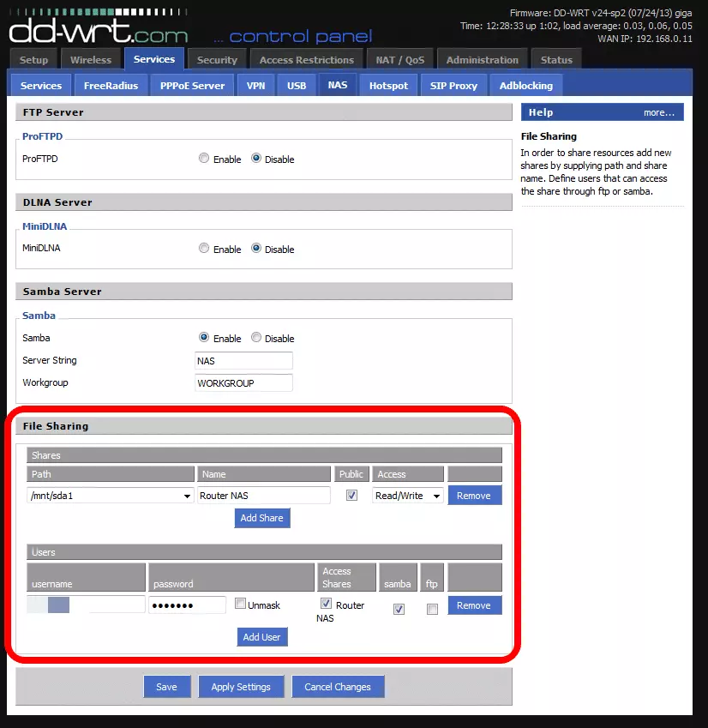Switch to the Wireless tab

coord(91,60)
